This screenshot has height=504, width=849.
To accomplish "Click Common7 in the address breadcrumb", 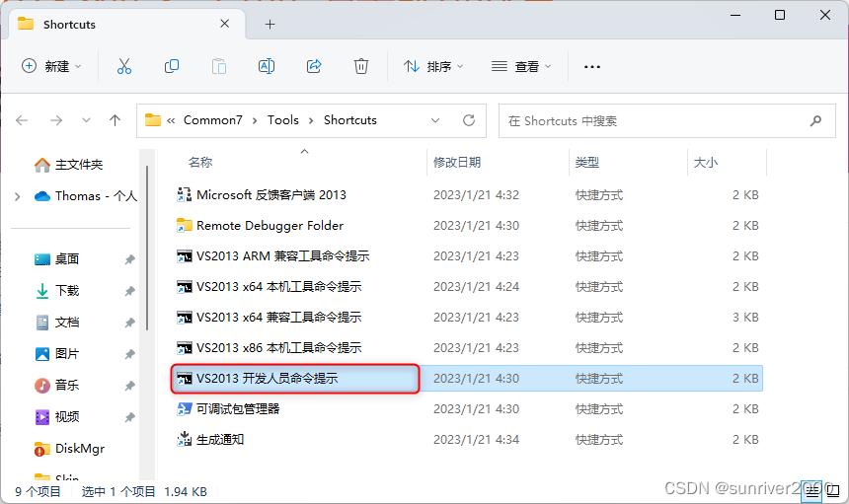I will 213,120.
